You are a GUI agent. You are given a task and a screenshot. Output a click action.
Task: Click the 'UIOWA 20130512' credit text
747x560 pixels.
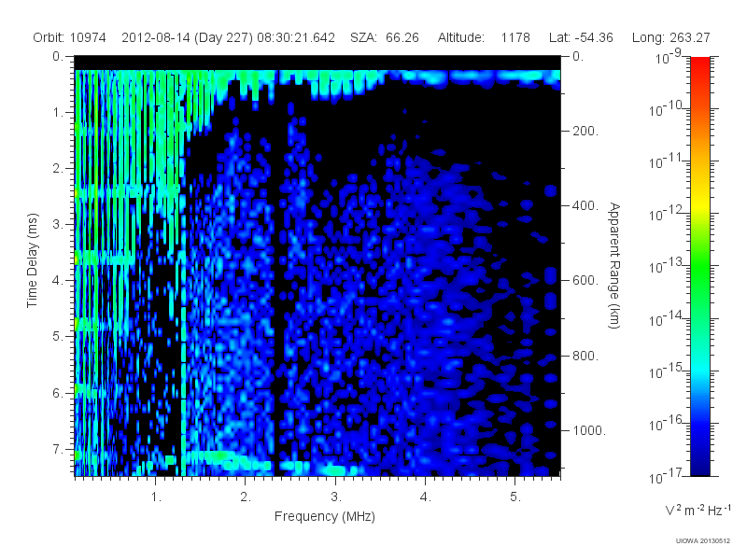[703, 541]
